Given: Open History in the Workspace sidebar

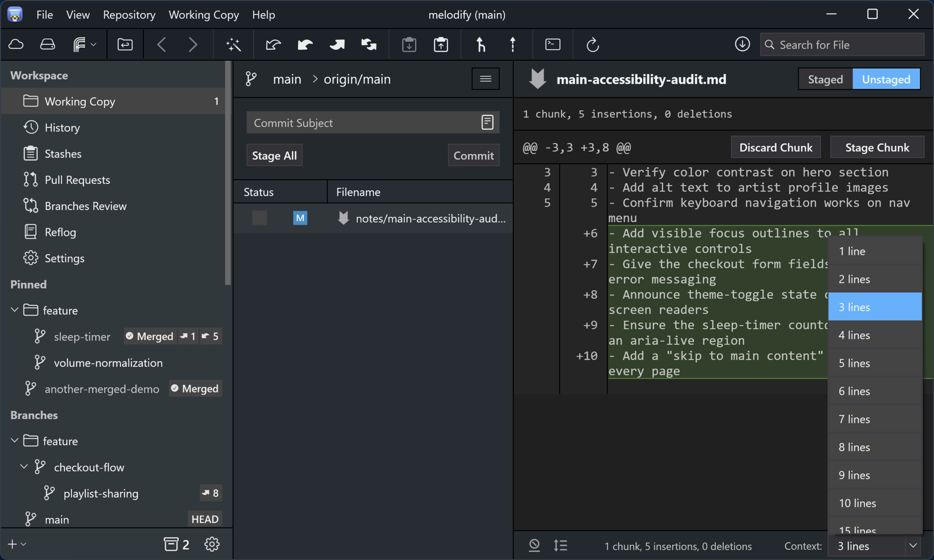Looking at the screenshot, I should click(113, 127).
